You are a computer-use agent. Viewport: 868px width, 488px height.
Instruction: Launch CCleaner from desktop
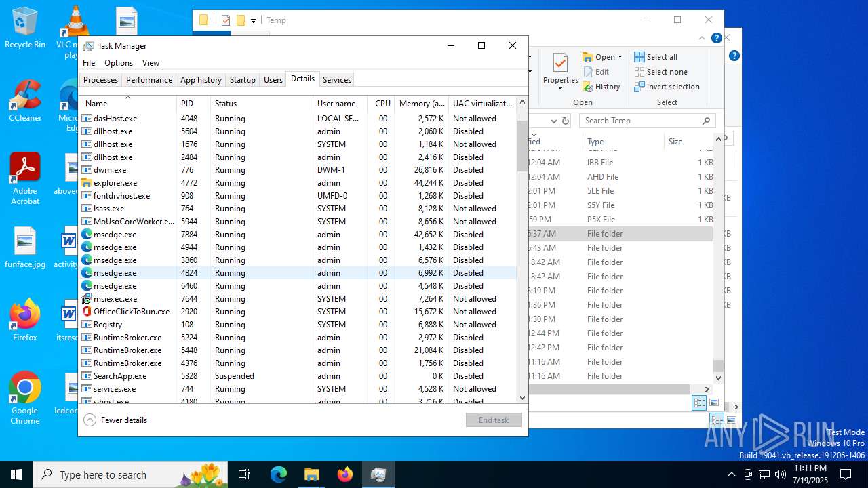[x=25, y=101]
